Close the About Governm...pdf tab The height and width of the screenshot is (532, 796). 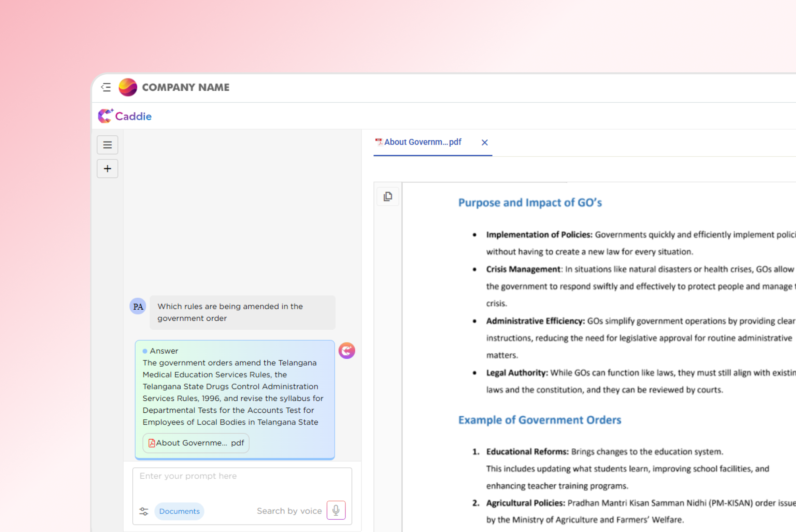484,142
